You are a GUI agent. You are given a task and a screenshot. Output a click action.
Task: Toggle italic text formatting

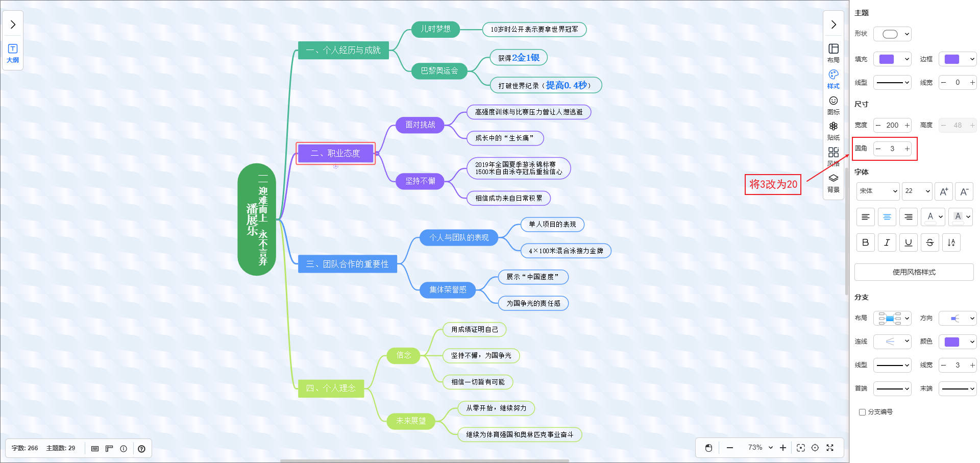coord(887,242)
